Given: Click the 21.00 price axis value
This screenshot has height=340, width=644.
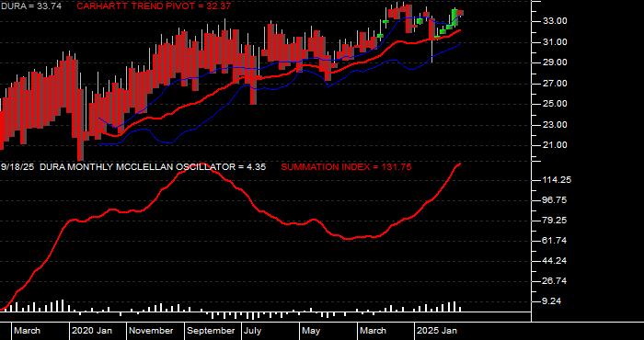Looking at the screenshot, I should pyautogui.click(x=556, y=145).
